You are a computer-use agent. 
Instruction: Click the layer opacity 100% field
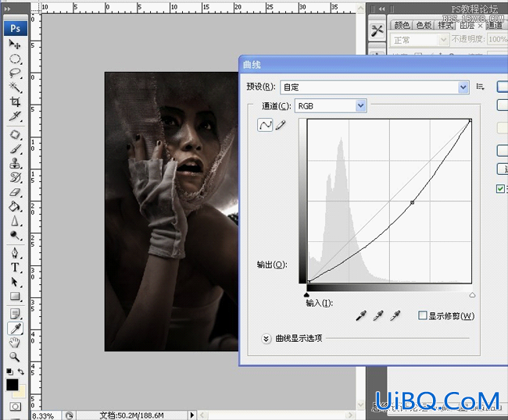[498, 40]
